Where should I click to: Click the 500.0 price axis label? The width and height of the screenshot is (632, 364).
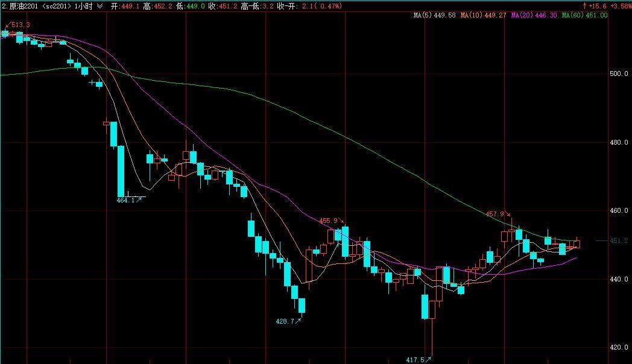point(619,74)
